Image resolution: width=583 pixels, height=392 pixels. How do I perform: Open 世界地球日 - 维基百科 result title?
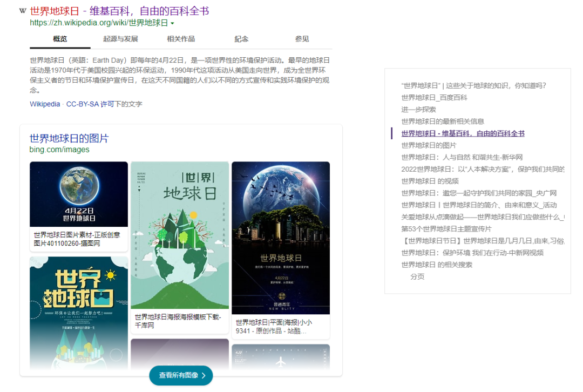click(x=119, y=11)
